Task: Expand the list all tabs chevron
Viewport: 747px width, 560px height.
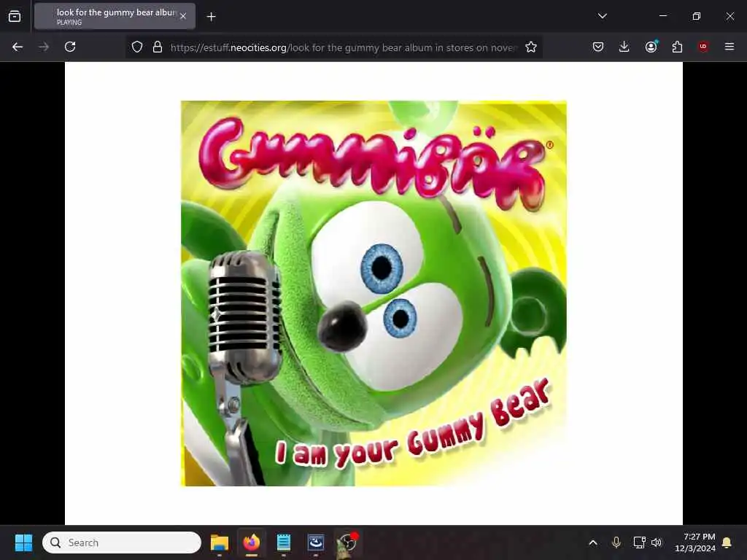Action: (x=602, y=16)
